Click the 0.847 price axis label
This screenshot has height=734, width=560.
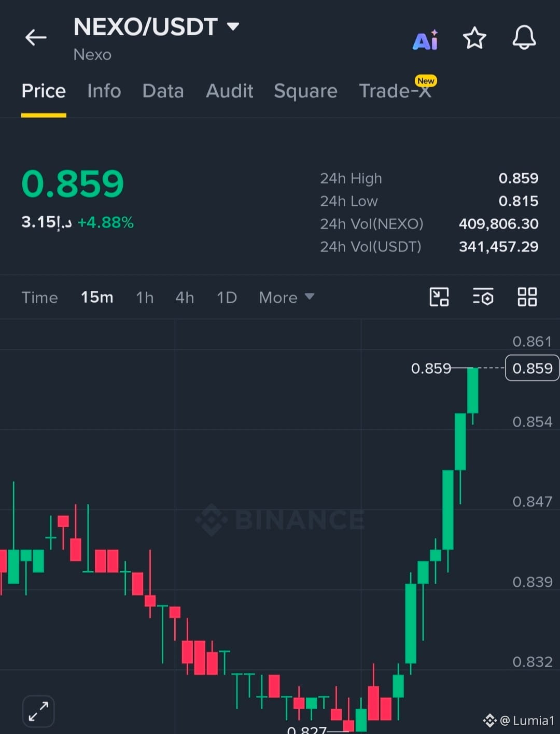click(x=533, y=502)
